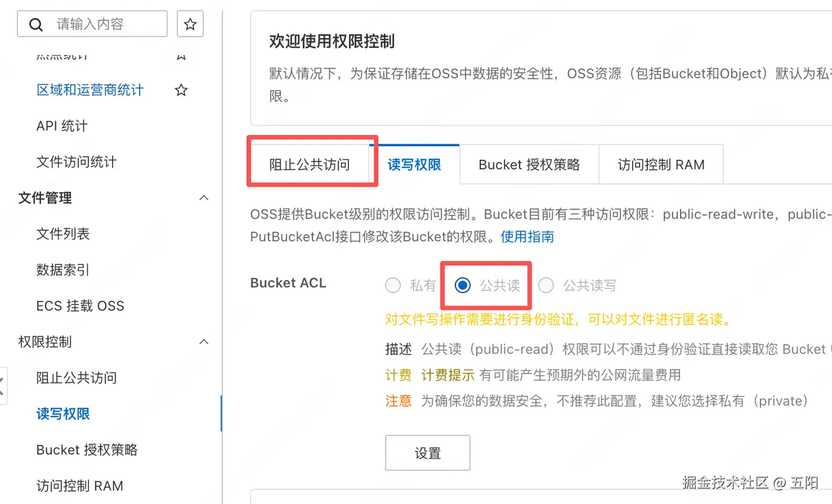
Task: Click the orange 注意 label
Action: tap(399, 401)
